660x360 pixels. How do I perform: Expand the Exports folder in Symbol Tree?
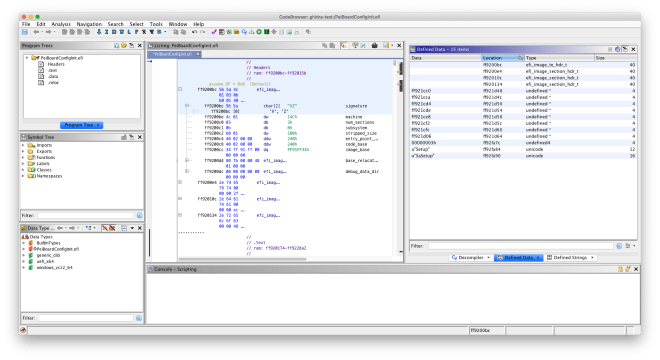[x=23, y=151]
